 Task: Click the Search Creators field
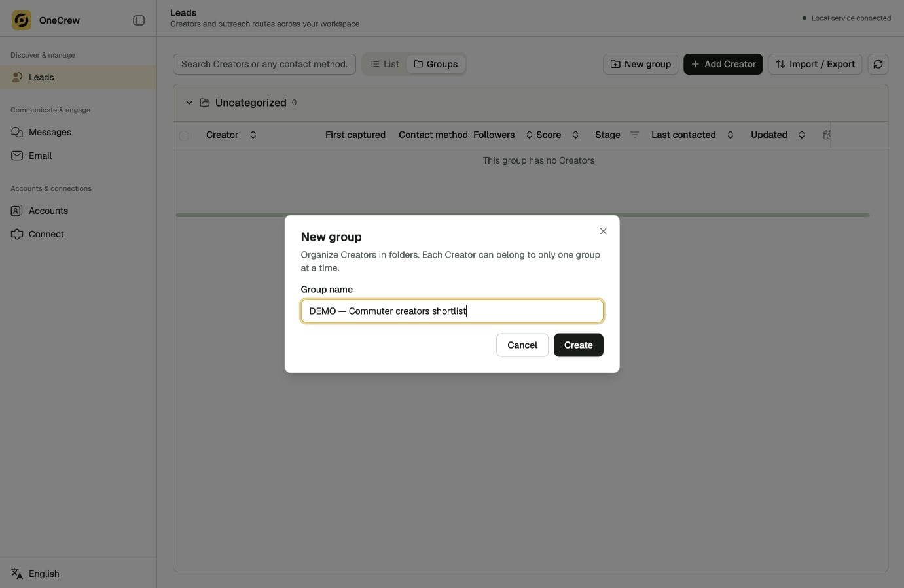(x=264, y=64)
